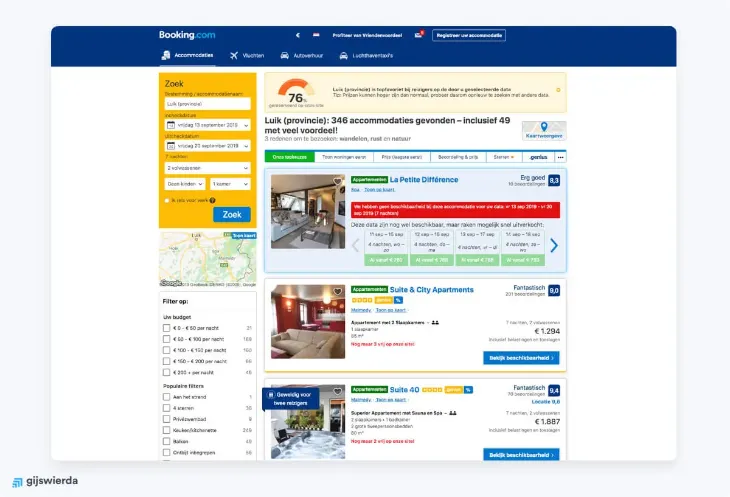
Task: Click Bekijk beschikbaarheid for Suite & City Apartments
Action: [x=521, y=358]
